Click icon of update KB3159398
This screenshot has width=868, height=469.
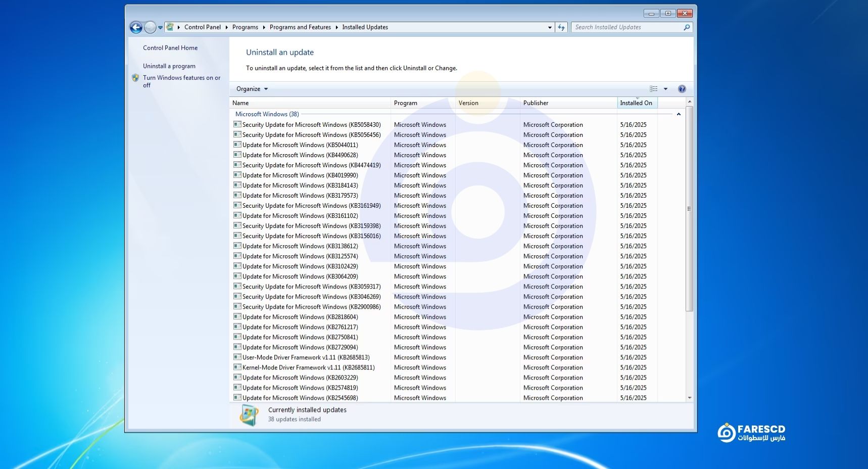[237, 225]
